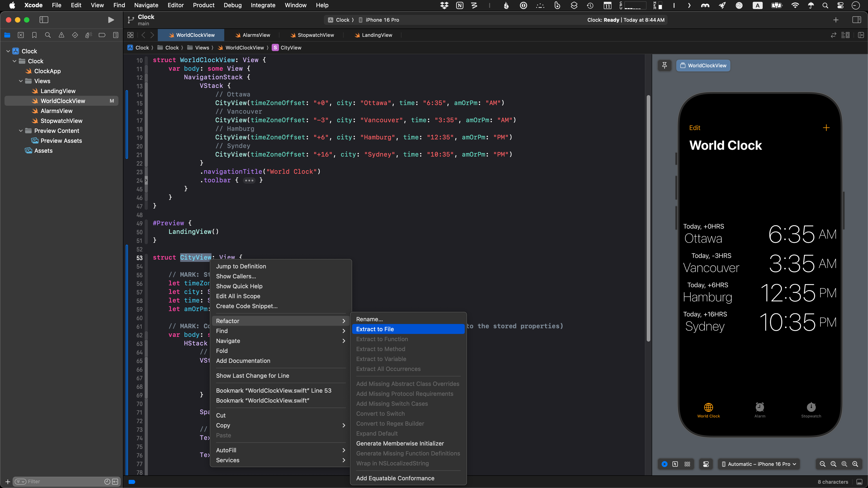Collapse the Preview Content folder
The width and height of the screenshot is (868, 488).
21,131
